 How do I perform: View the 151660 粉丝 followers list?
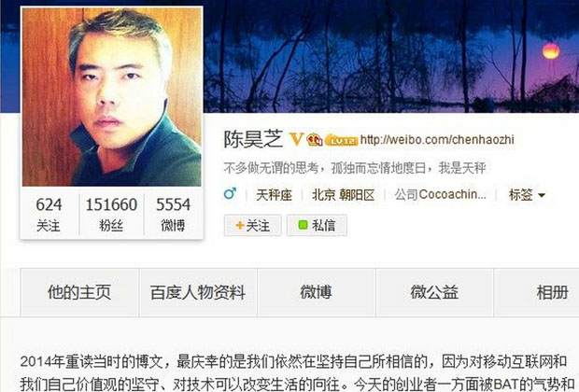(x=111, y=214)
